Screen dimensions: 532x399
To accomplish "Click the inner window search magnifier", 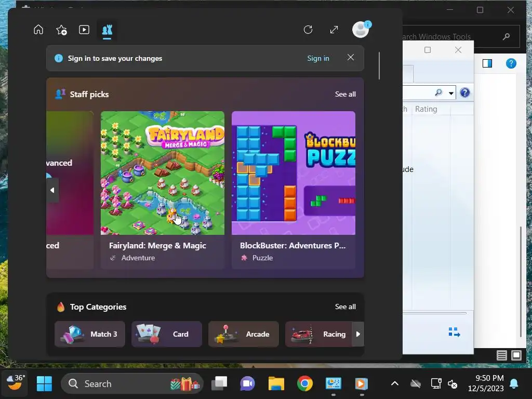I will tap(438, 92).
